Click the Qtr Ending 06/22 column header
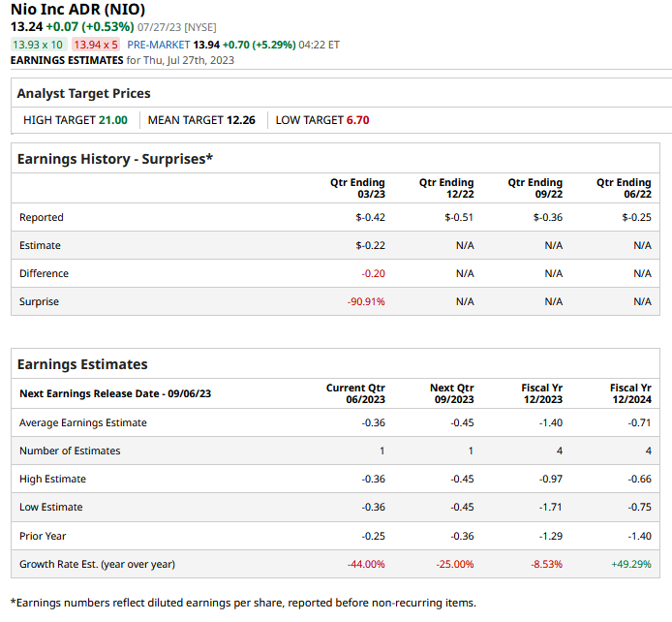This screenshot has width=672, height=622. tap(624, 188)
